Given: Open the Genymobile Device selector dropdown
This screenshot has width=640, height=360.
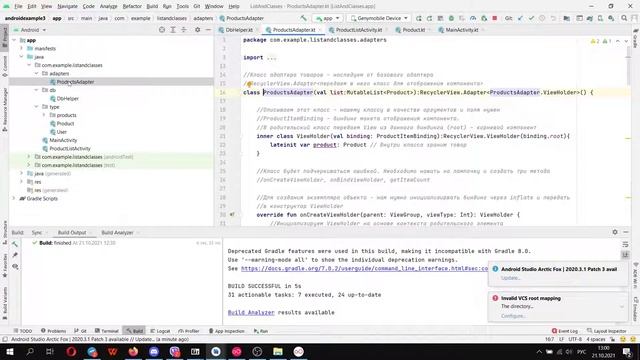Looking at the screenshot, I should tap(379, 18).
